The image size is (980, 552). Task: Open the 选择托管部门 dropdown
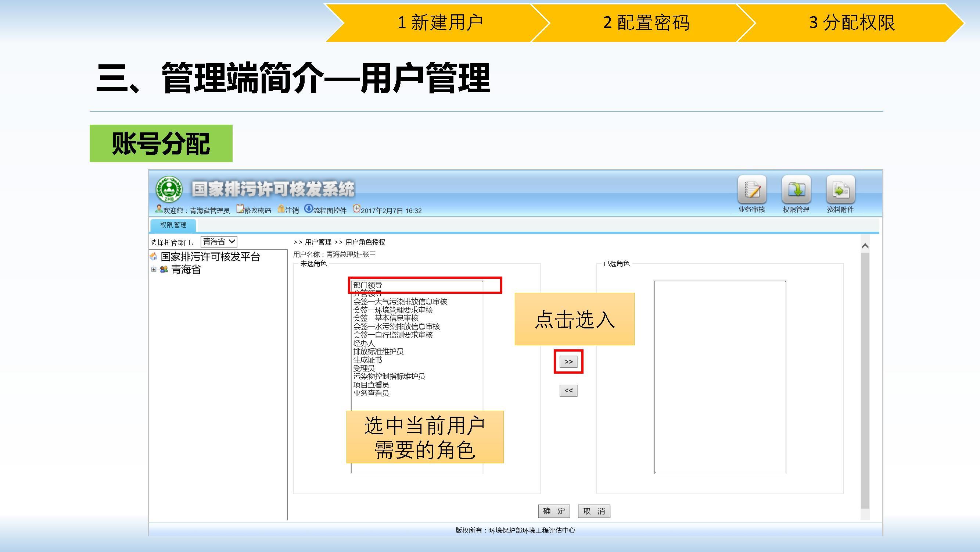click(219, 242)
